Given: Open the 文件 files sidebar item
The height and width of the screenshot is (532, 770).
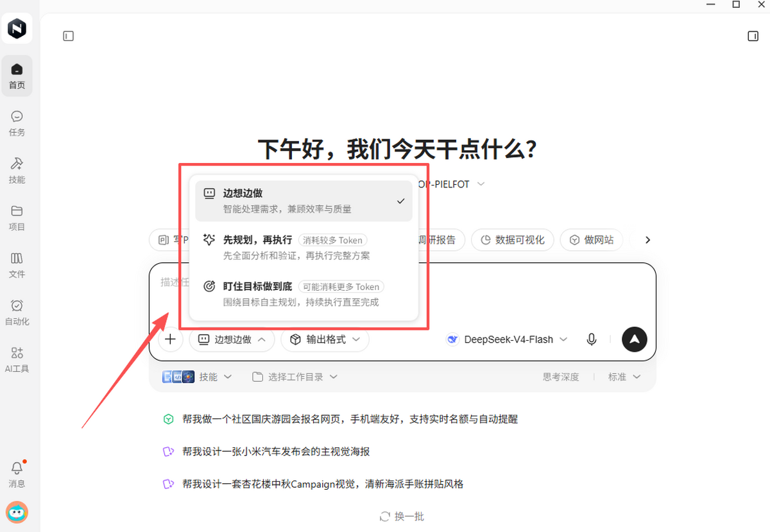Looking at the screenshot, I should [x=17, y=265].
